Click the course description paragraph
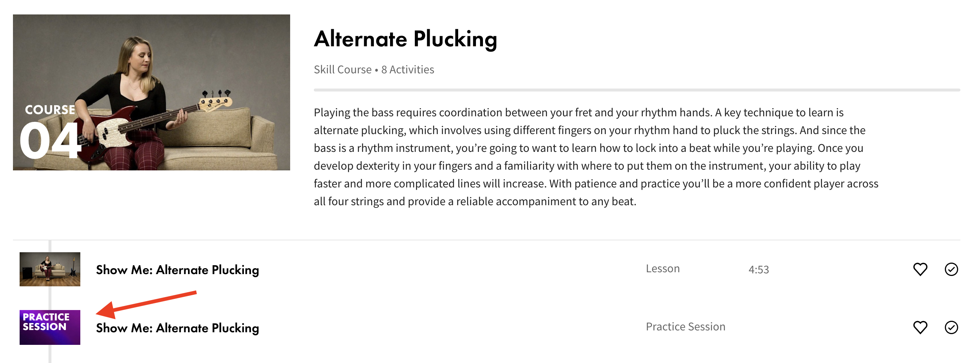980x363 pixels. click(596, 157)
